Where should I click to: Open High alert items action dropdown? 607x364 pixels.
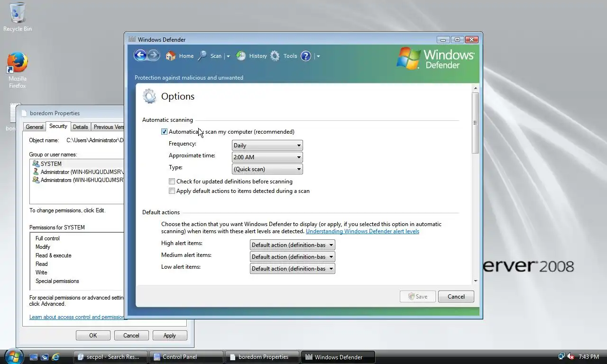point(292,245)
